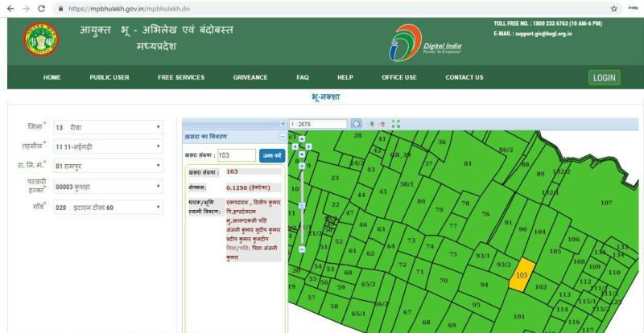The width and height of the screenshot is (644, 333).
Task: Click the blue submit button beside khasra field
Action: click(272, 155)
